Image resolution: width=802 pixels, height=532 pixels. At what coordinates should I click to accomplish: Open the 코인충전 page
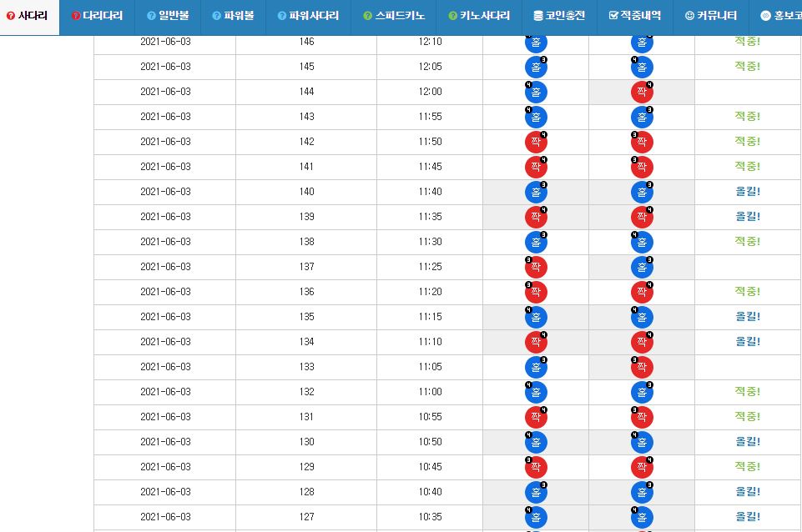559,16
